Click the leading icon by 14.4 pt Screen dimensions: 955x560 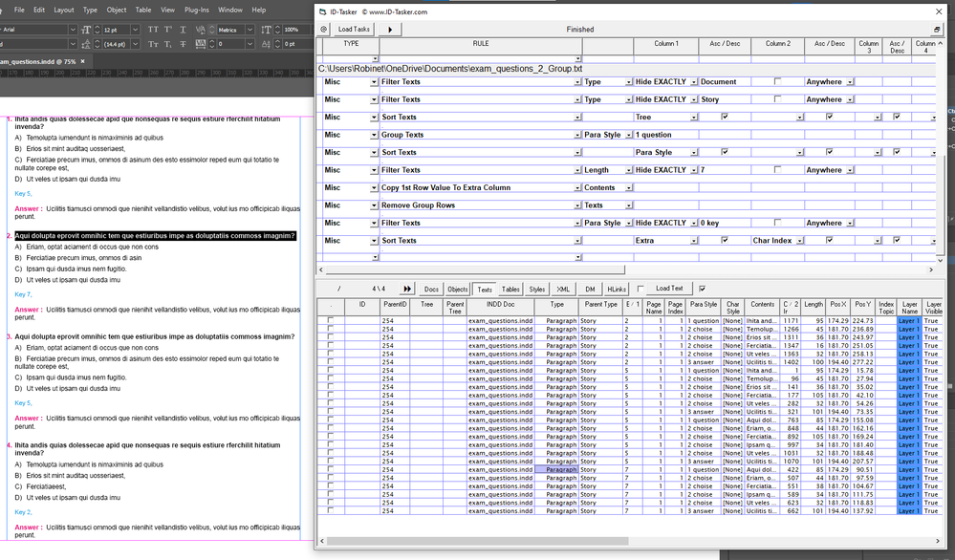pyautogui.click(x=86, y=44)
